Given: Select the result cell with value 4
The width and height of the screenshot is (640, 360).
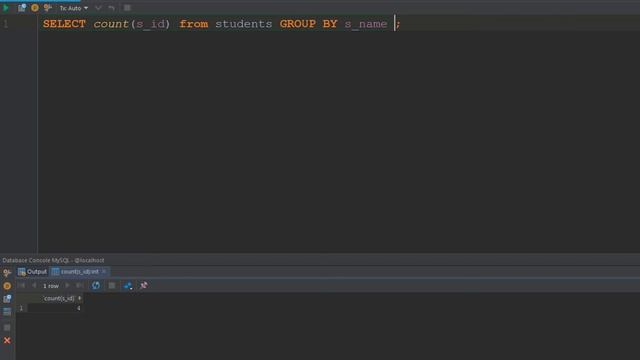Looking at the screenshot, I should tap(55, 308).
